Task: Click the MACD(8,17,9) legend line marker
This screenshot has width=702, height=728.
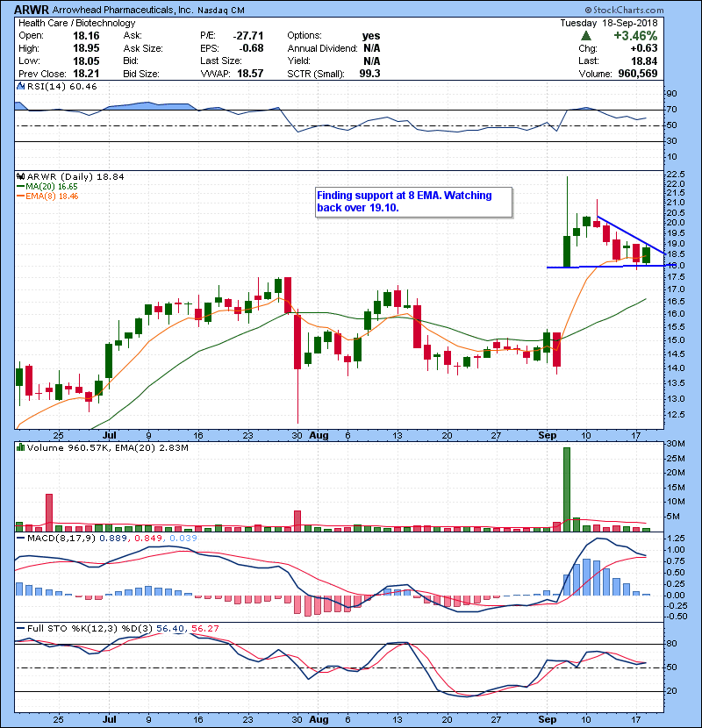Action: [20, 539]
